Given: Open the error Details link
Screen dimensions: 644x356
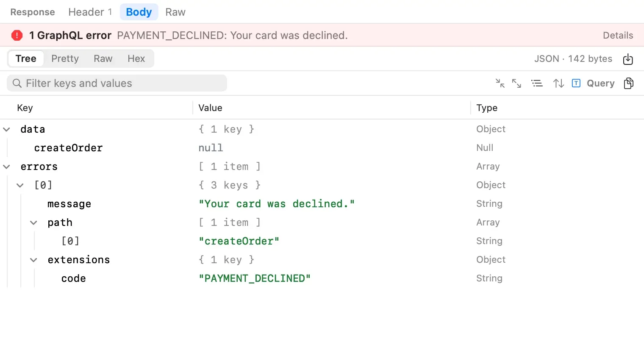Looking at the screenshot, I should (x=618, y=35).
